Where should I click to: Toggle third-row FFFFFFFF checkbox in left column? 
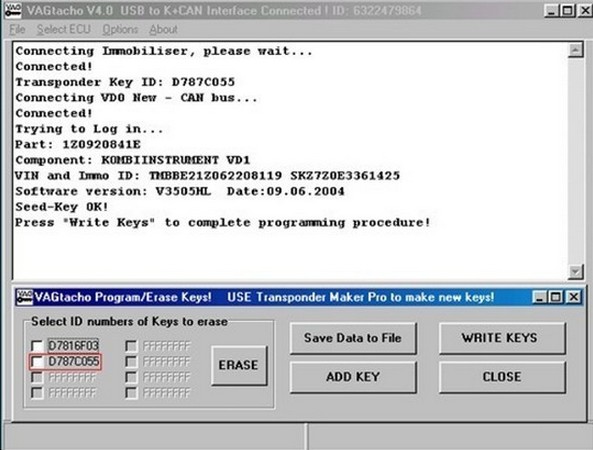tap(37, 377)
